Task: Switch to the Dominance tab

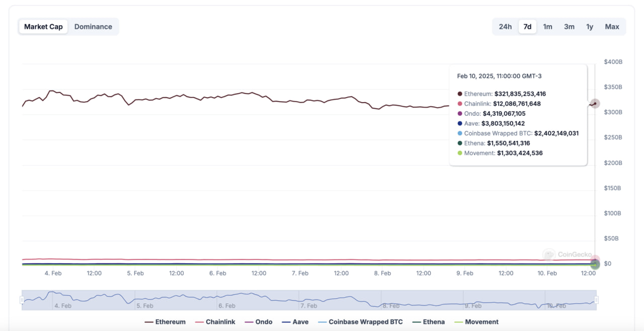Action: pyautogui.click(x=93, y=27)
